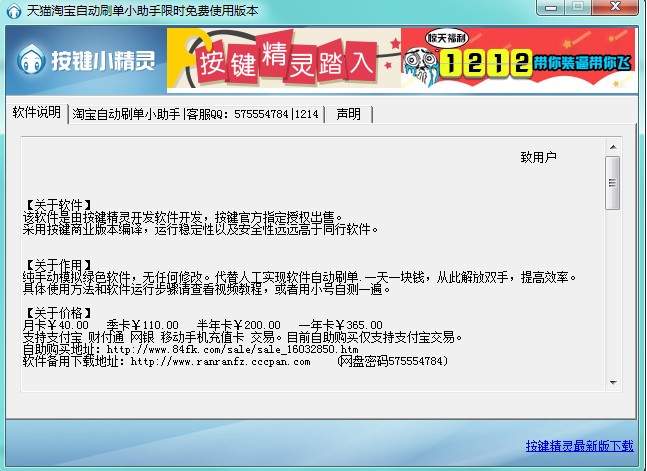Screen dimensions: 647x471
Task: Open the red 按键精灵踏入 banner
Action: click(283, 62)
